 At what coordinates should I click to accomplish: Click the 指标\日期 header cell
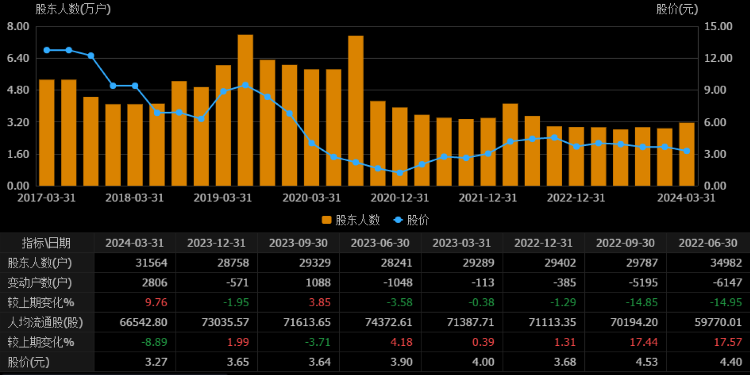[x=46, y=243]
